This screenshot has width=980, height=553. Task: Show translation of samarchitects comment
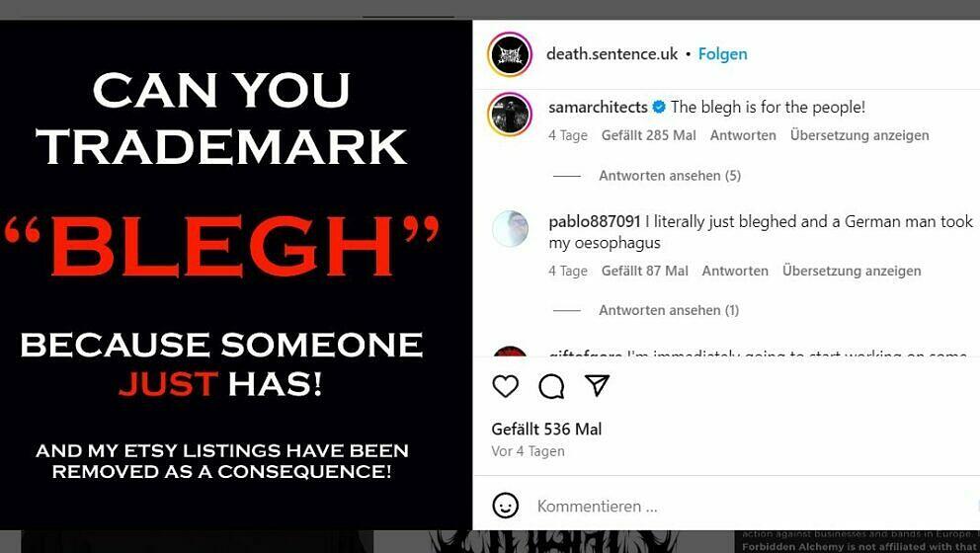coord(858,135)
